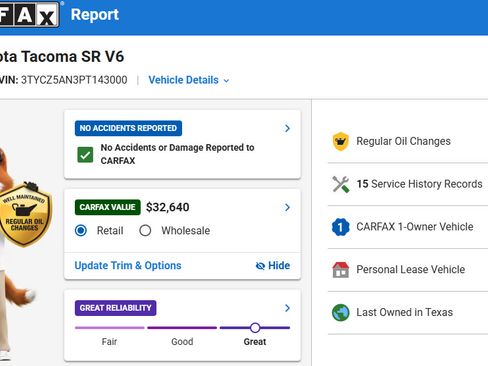Click the 'Report' header text
488x366 pixels.
click(95, 15)
